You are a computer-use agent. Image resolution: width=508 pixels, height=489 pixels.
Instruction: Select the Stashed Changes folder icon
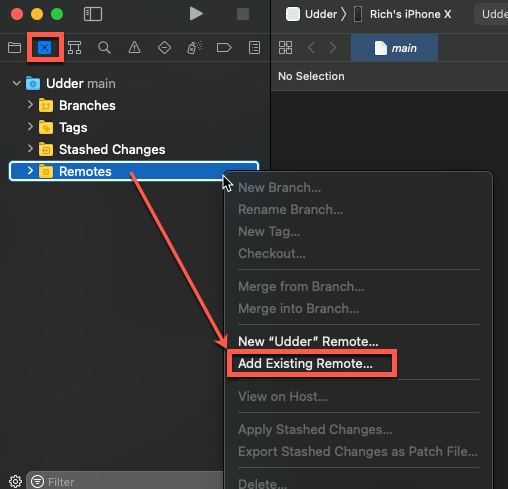pos(46,149)
